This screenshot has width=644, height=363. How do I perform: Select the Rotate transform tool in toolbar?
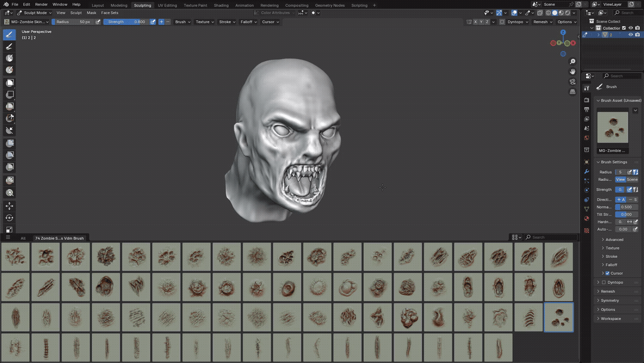[10, 217]
